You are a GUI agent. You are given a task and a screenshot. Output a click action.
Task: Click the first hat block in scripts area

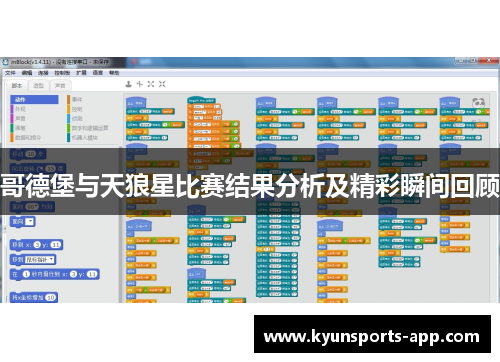tap(135, 103)
